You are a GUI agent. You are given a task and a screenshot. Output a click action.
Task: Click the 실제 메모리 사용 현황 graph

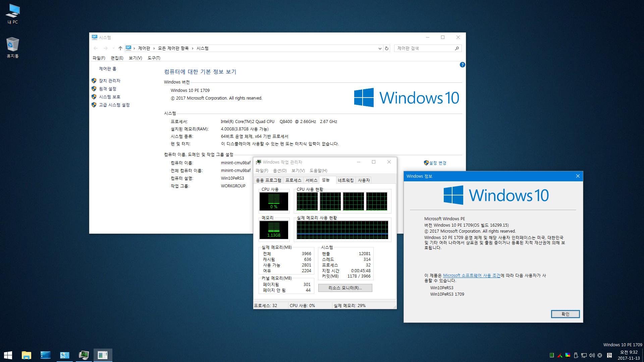[x=342, y=230]
